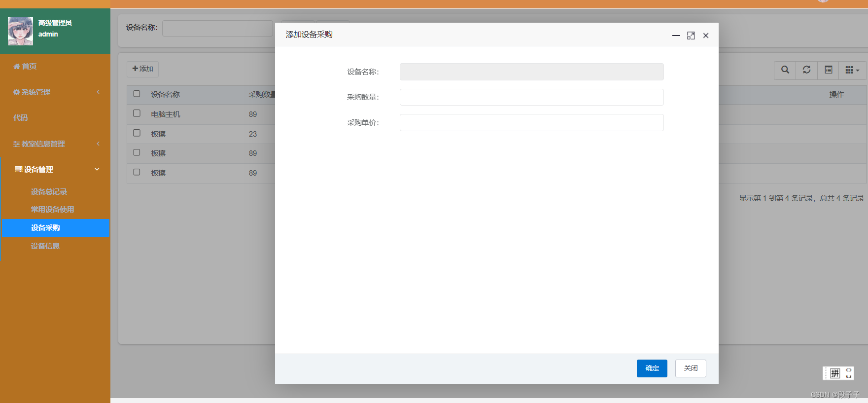Minimize the 添加设备采购 dialog
Screen dimensions: 868x403
(x=676, y=36)
